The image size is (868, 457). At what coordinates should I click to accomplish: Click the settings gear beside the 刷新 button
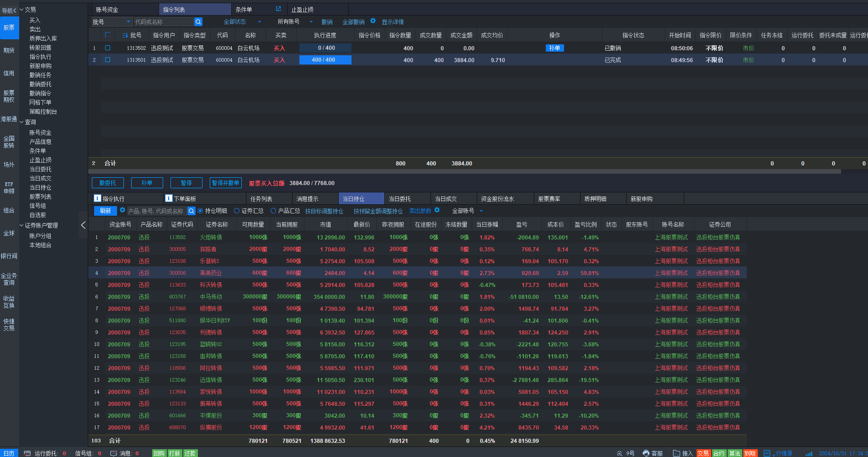click(122, 210)
